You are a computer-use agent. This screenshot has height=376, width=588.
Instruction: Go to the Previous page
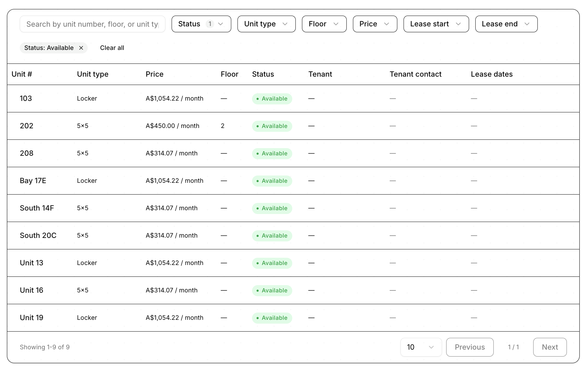(x=469, y=347)
